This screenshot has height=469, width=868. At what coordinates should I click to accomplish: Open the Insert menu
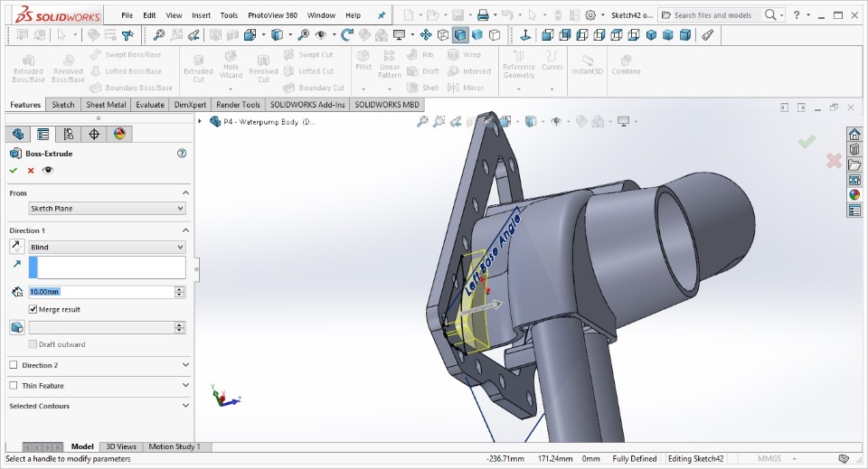coord(201,15)
